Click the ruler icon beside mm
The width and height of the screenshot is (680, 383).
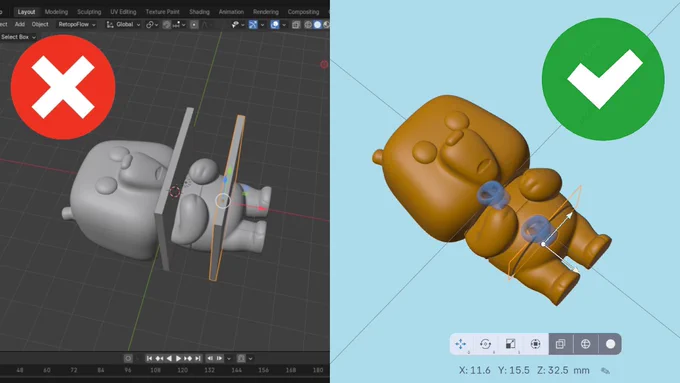point(605,370)
